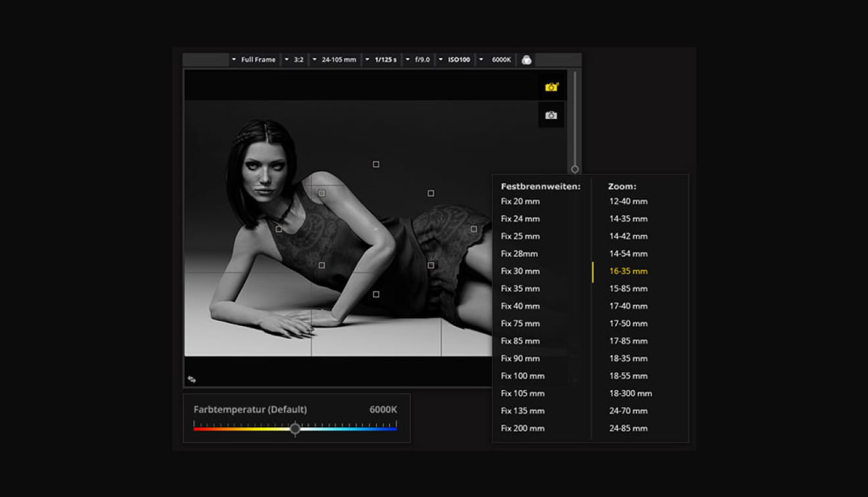Click the RGB color circles icon
Screen dimensions: 868x497
pos(526,60)
